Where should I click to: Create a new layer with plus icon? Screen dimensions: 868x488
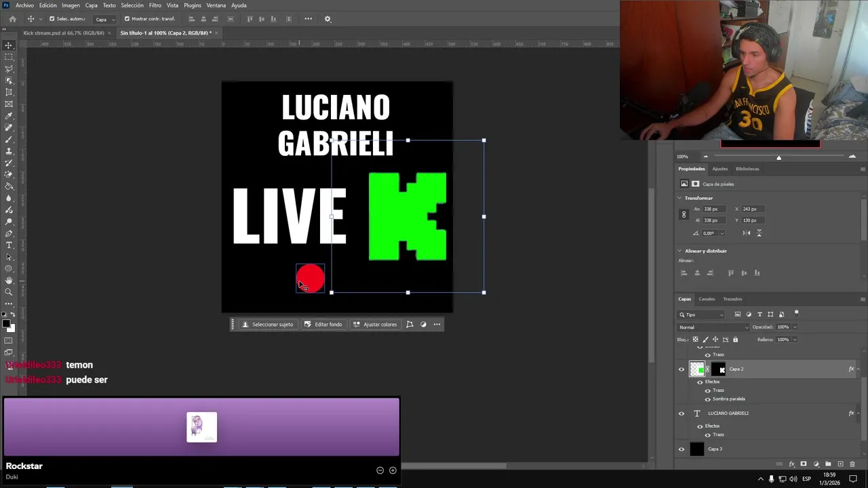[x=840, y=464]
